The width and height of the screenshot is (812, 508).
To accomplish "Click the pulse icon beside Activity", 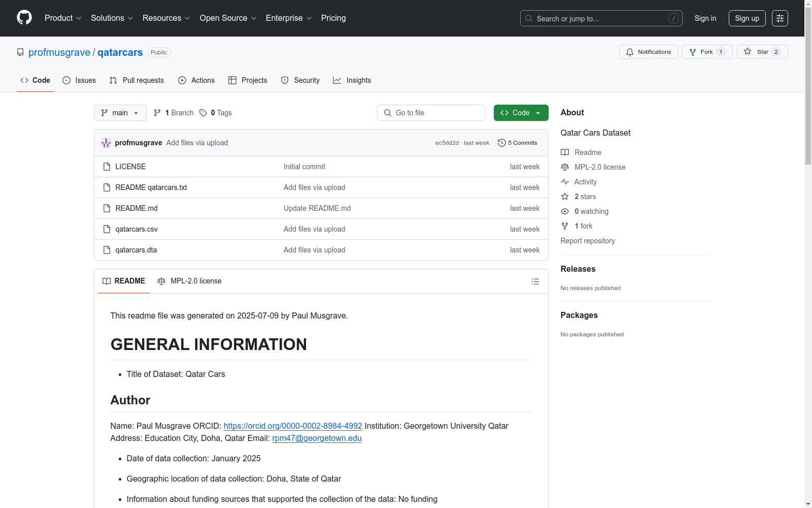I will [565, 182].
